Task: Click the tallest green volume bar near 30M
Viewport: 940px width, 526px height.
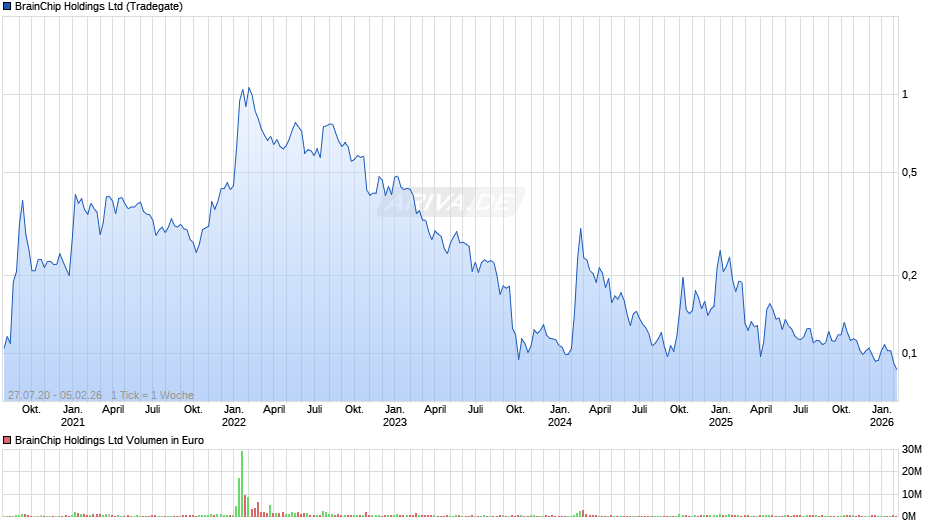Action: (x=242, y=483)
